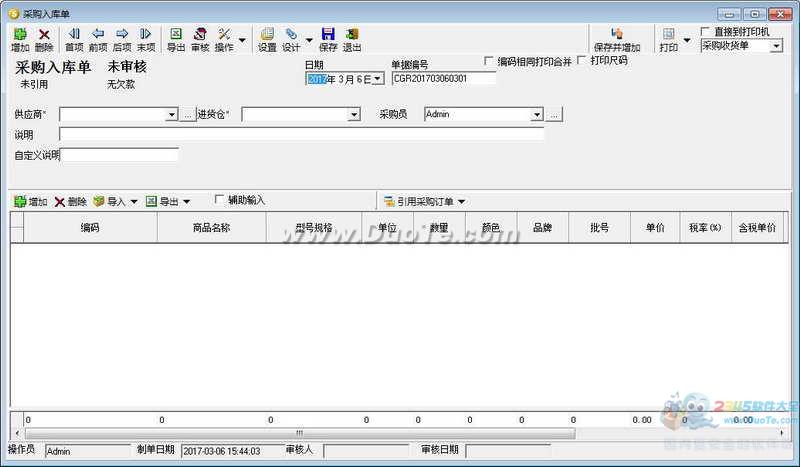This screenshot has height=467, width=800.
Task: Toggle 编码相同打印合并 checkbox
Action: (x=489, y=61)
